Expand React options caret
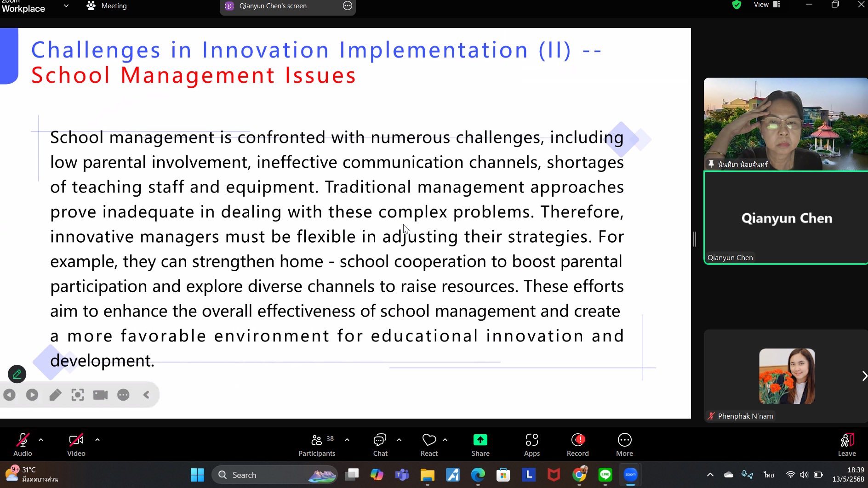The width and height of the screenshot is (868, 488). 445,440
